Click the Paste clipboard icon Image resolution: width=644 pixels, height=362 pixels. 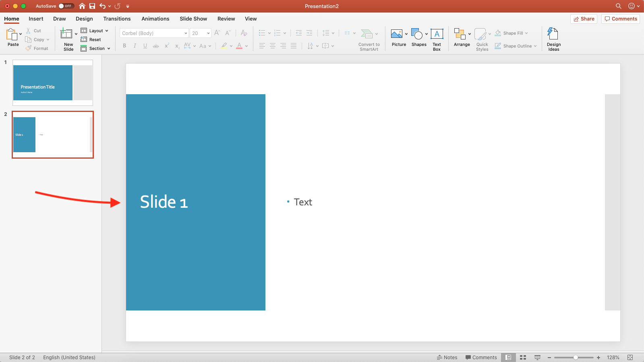pyautogui.click(x=12, y=35)
